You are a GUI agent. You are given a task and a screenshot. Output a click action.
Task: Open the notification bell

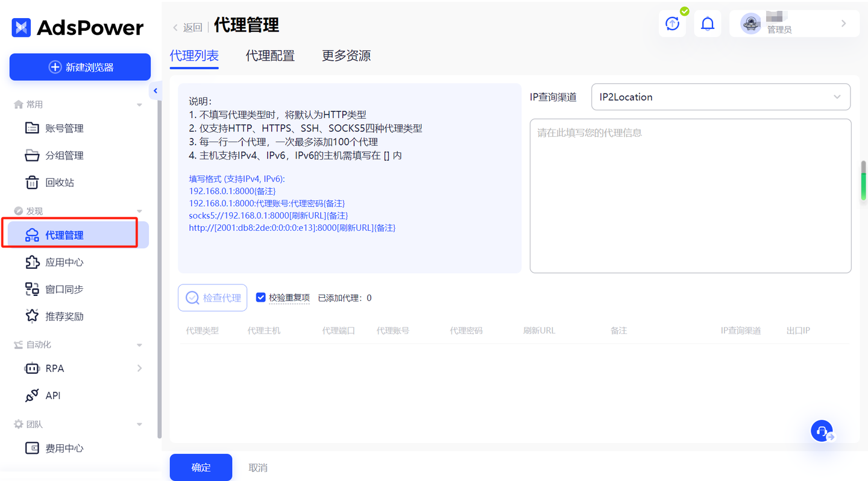pos(707,23)
